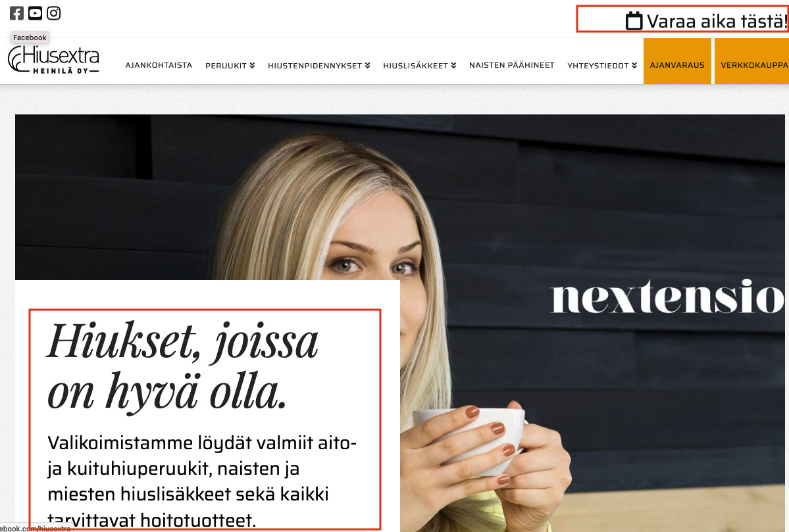Click the Valikoimistamme löydät paragraph text

tap(202, 481)
